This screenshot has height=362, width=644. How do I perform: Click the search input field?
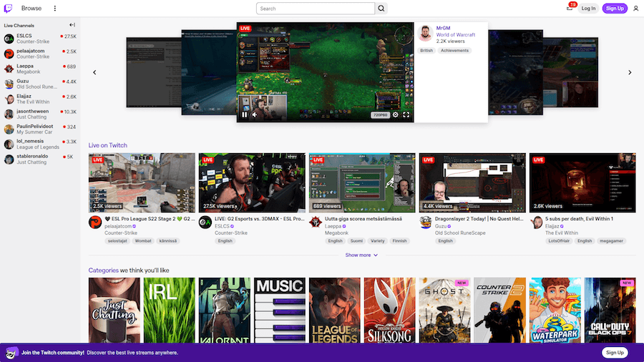pos(316,9)
